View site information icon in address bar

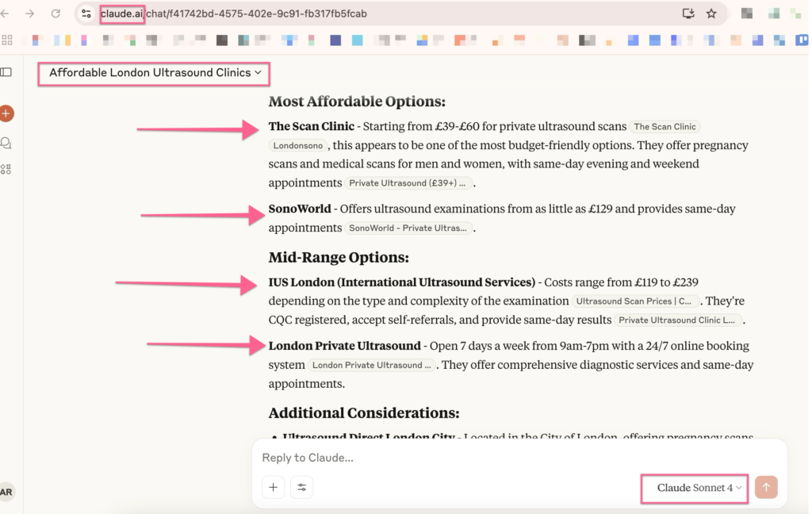tap(86, 14)
